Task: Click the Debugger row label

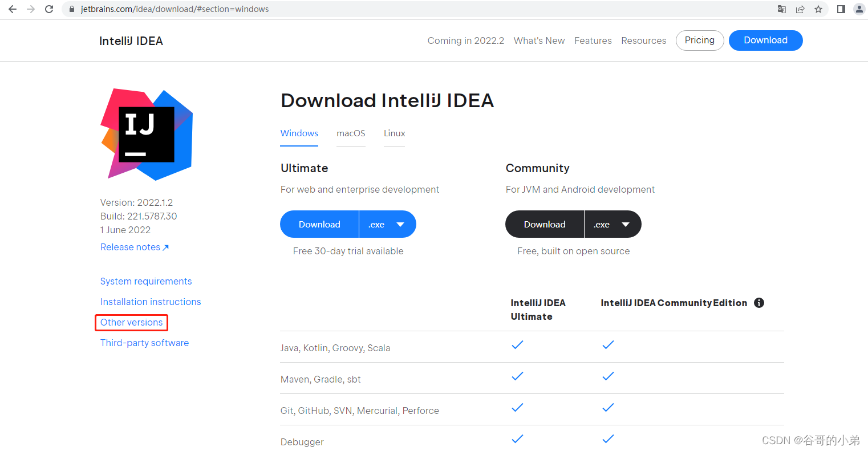Action: click(x=302, y=442)
